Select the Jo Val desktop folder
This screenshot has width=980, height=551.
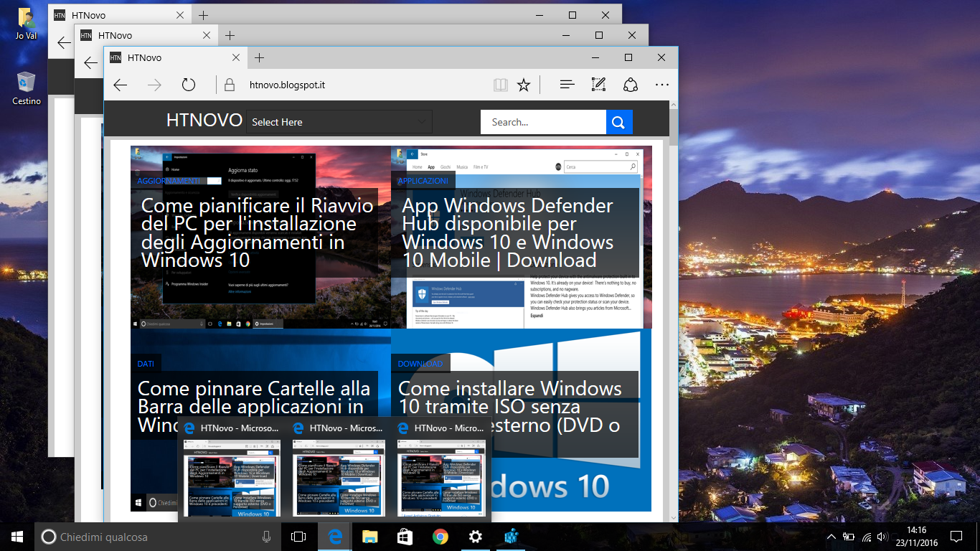pyautogui.click(x=26, y=24)
